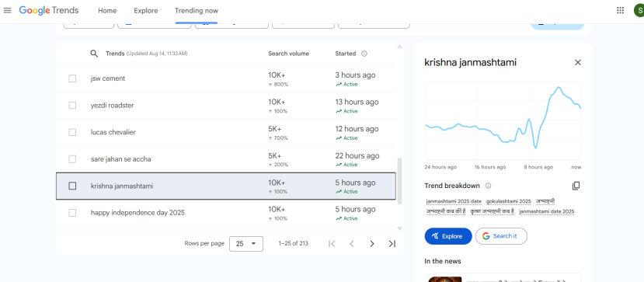
Task: Select the lucas chevalier checkbox
Action: [72, 132]
